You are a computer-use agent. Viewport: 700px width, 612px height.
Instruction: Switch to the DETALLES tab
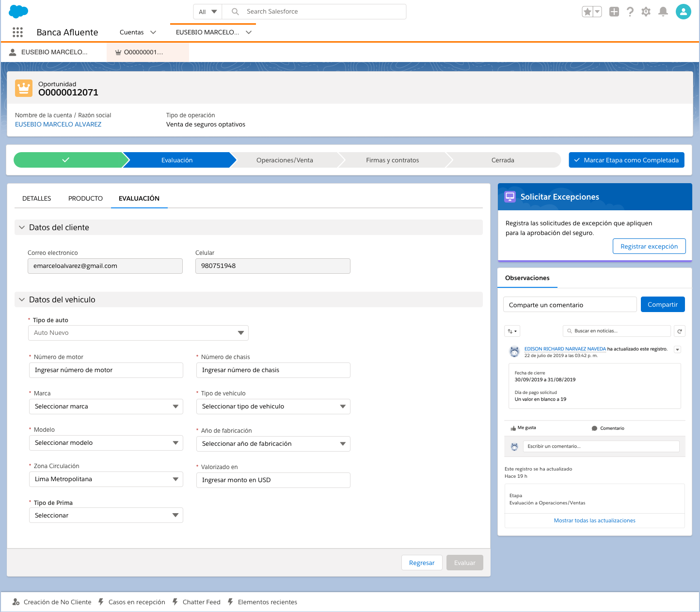[x=37, y=198]
